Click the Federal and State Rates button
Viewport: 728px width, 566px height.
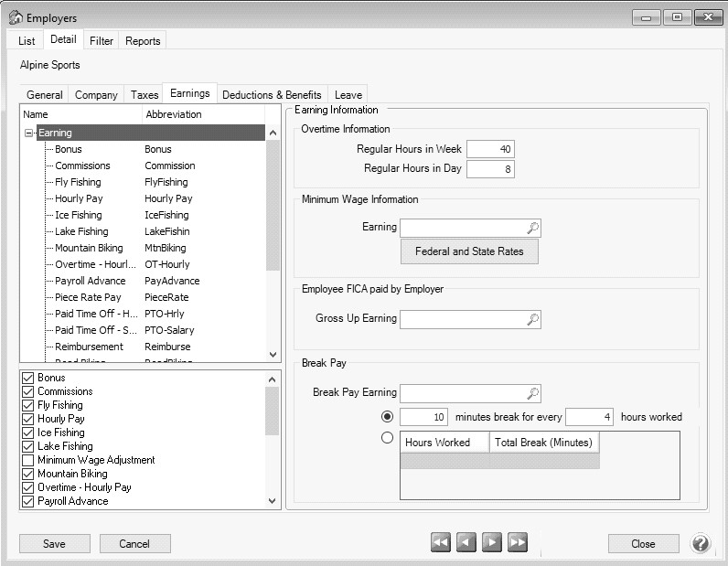click(469, 251)
